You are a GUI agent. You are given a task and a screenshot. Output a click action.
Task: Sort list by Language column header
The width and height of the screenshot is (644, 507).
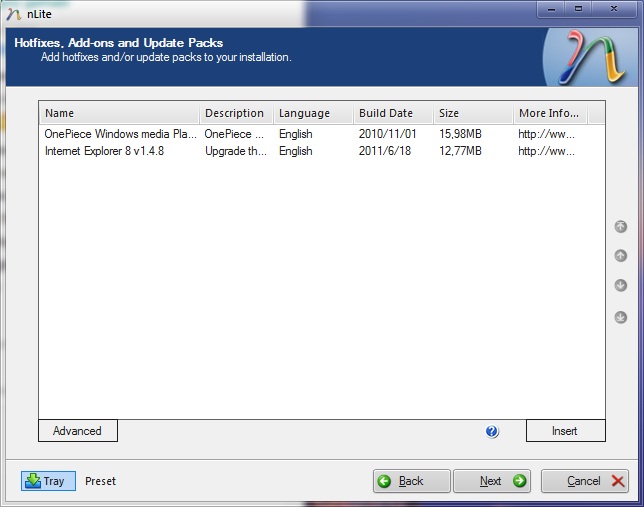point(313,113)
